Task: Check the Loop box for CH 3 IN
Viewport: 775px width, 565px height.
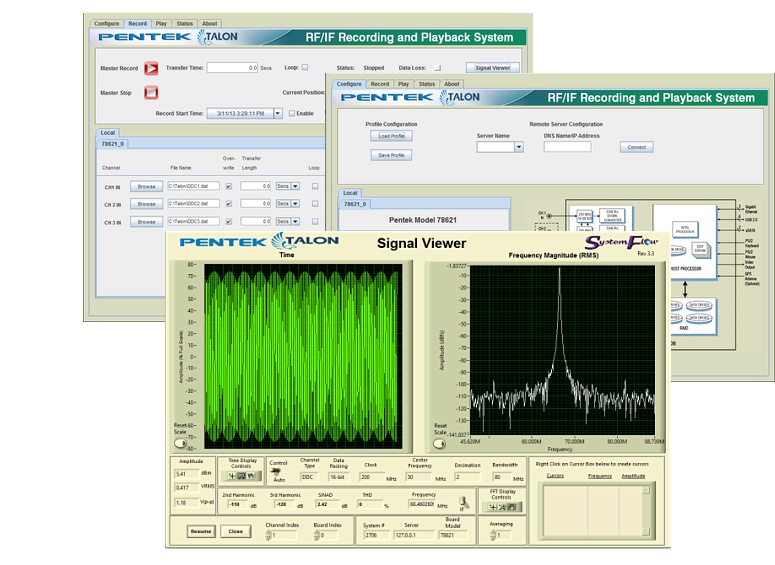Action: click(x=315, y=221)
